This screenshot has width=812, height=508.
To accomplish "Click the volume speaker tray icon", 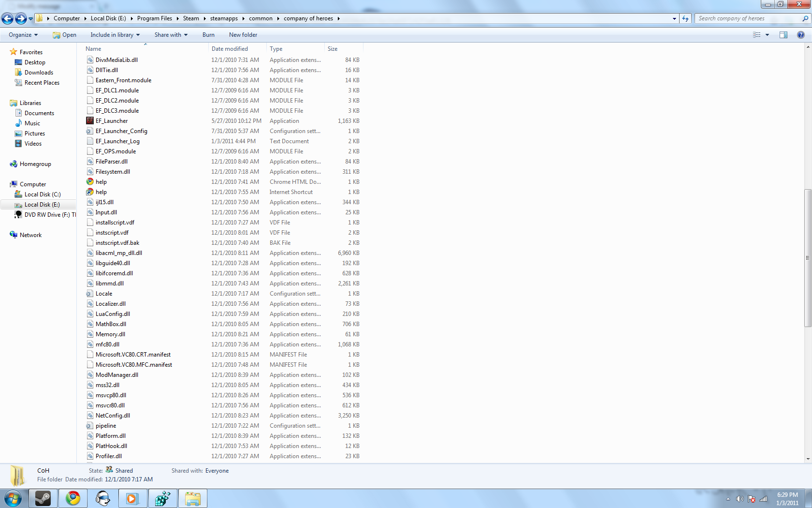I will [x=739, y=499].
